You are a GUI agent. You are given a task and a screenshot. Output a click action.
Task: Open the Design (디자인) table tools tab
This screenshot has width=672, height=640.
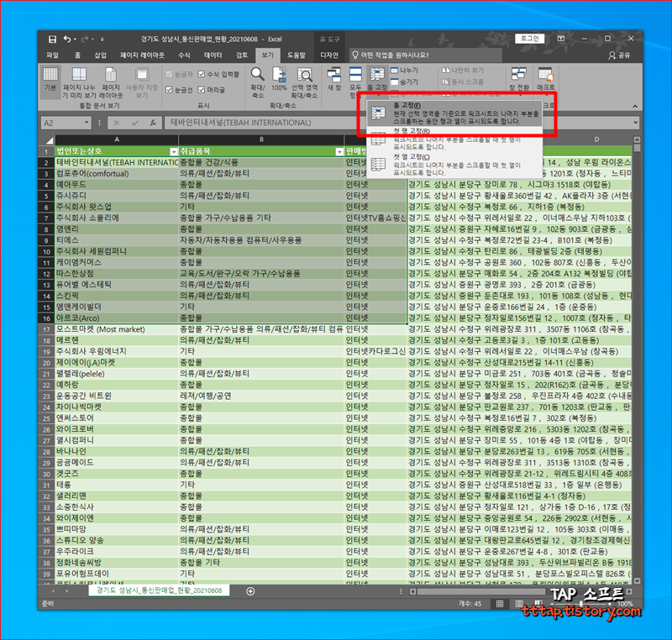point(329,55)
